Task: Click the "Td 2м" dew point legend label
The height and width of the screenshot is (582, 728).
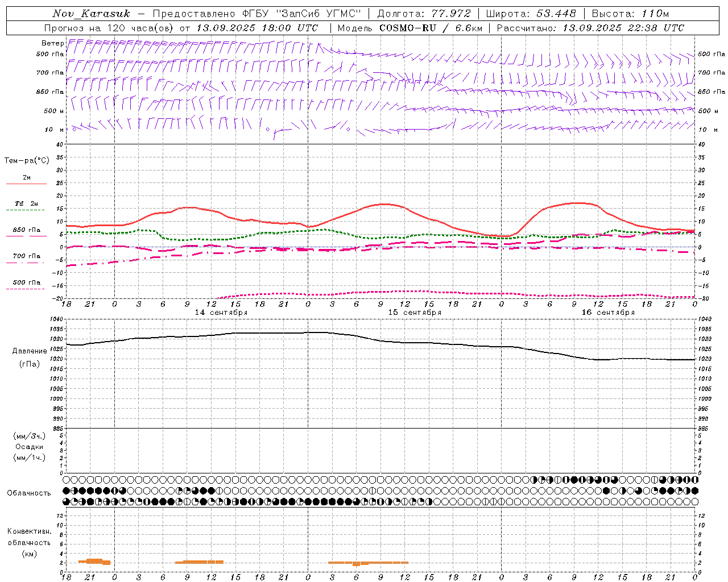Action: coord(27,203)
